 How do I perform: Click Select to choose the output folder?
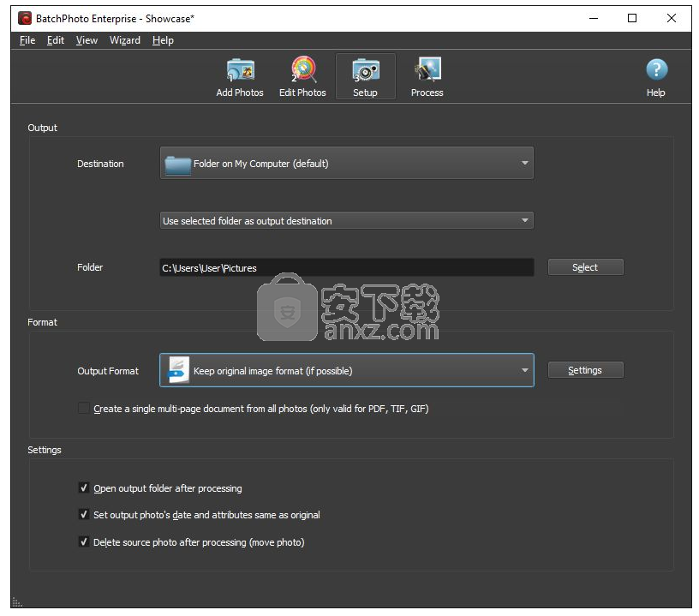[x=586, y=267]
